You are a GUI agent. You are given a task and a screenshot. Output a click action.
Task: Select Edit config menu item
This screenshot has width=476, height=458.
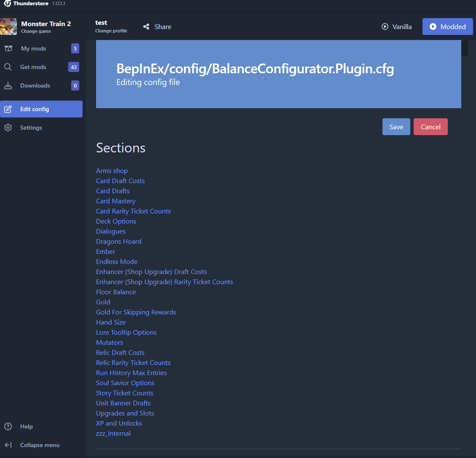pos(41,109)
